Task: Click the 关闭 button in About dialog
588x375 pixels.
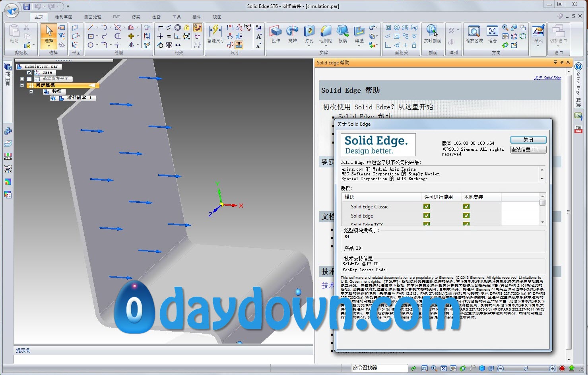Action: click(x=528, y=140)
